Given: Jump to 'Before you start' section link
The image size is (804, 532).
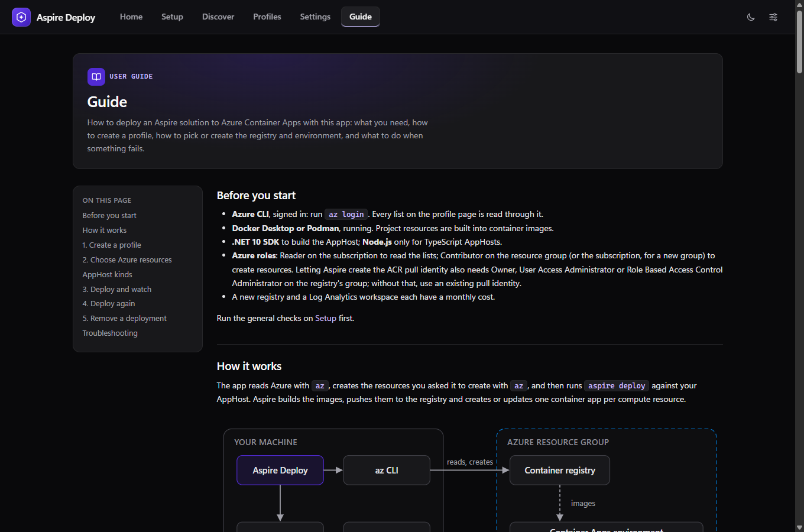Looking at the screenshot, I should [x=109, y=216].
